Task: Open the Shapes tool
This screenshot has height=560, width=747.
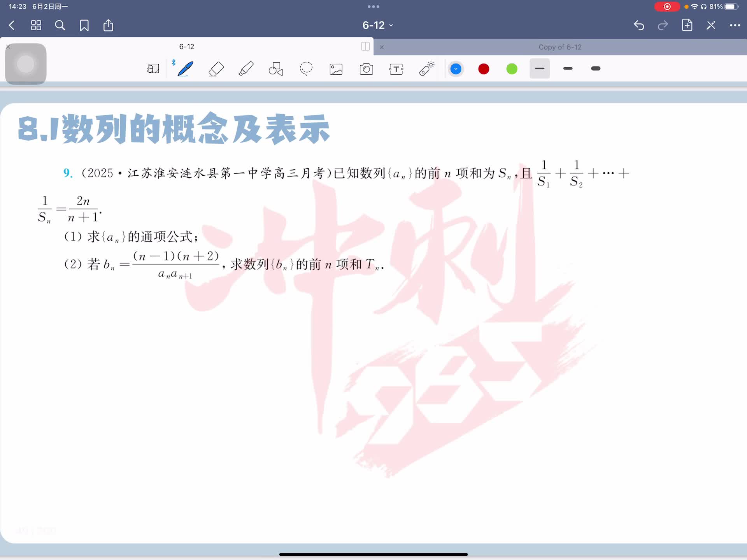Action: pyautogui.click(x=276, y=69)
